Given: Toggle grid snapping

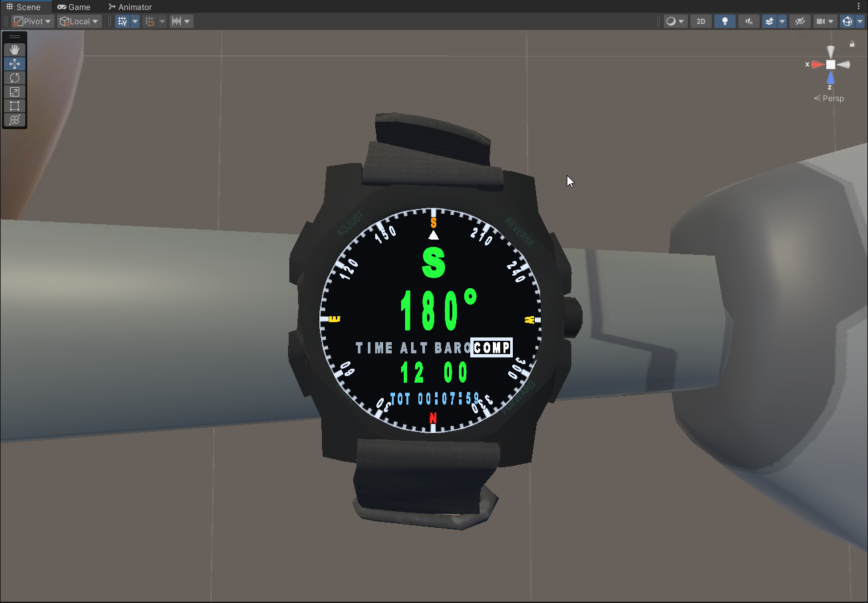Looking at the screenshot, I should coord(150,21).
